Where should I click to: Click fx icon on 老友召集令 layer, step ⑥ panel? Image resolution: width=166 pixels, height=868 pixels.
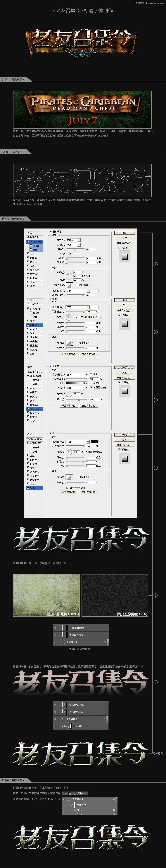click(105, 719)
